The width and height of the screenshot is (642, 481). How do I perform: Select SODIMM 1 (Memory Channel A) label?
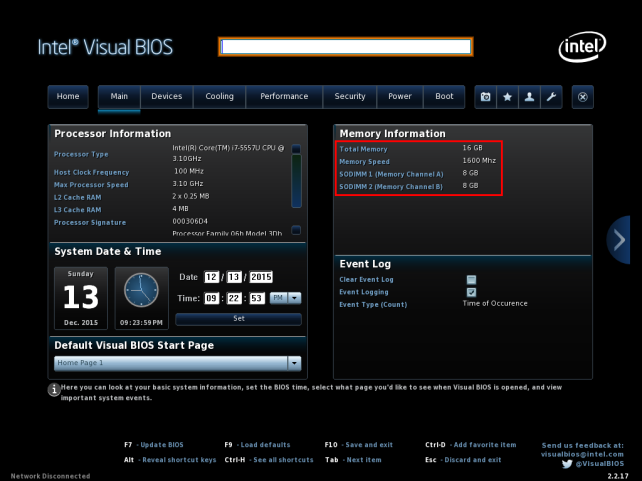391,174
